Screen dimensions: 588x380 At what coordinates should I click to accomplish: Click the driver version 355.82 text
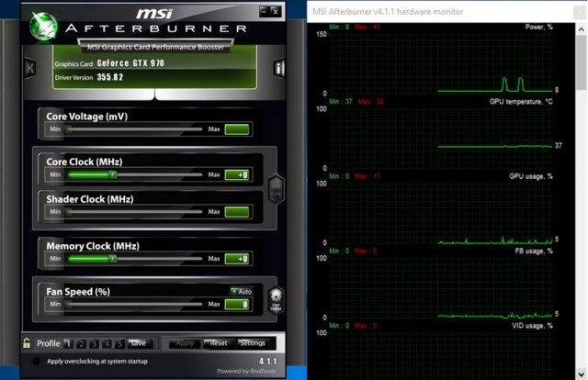(110, 77)
